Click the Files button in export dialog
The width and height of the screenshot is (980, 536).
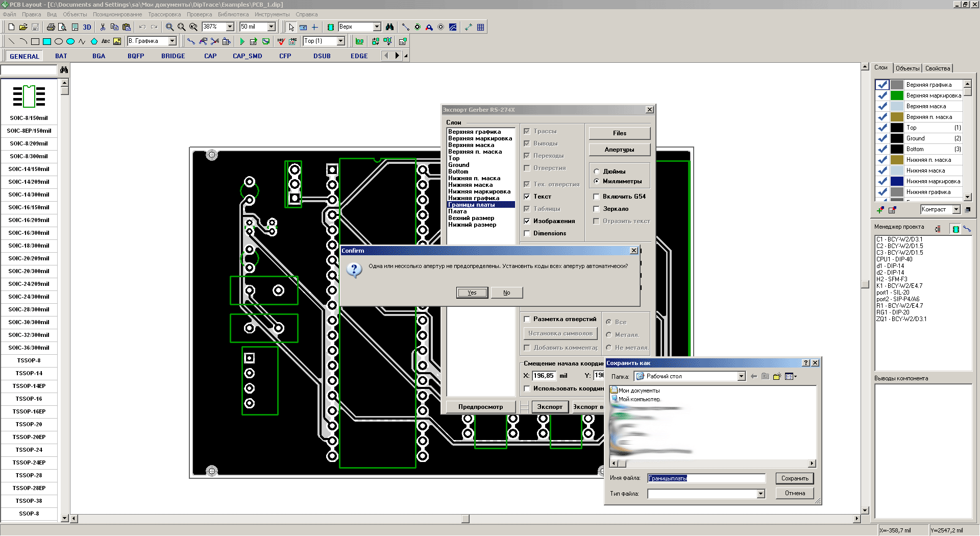tap(620, 133)
